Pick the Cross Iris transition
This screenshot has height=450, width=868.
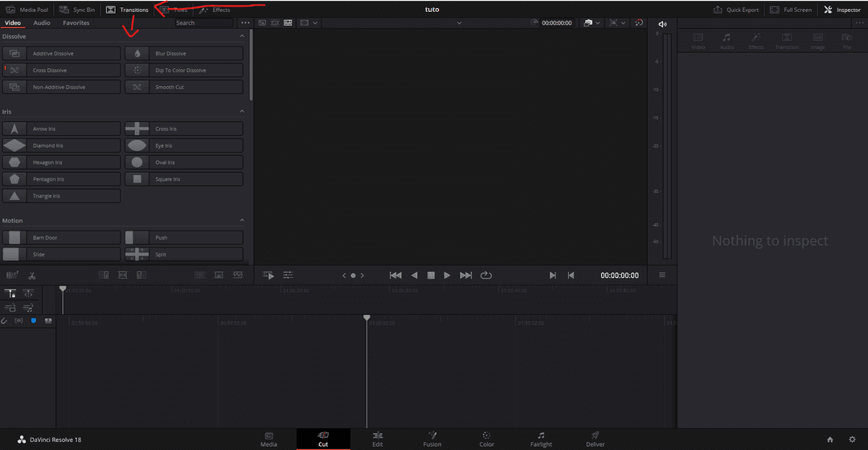[184, 129]
